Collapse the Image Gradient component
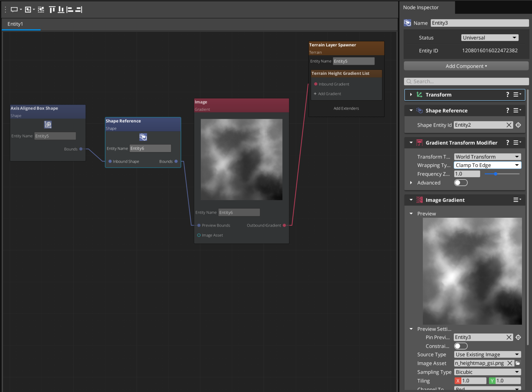 click(x=411, y=200)
